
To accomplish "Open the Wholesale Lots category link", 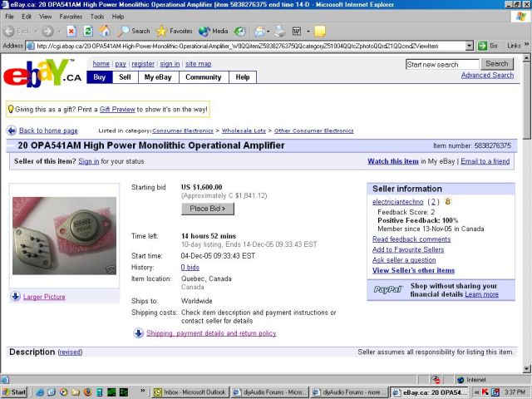I will click(244, 131).
